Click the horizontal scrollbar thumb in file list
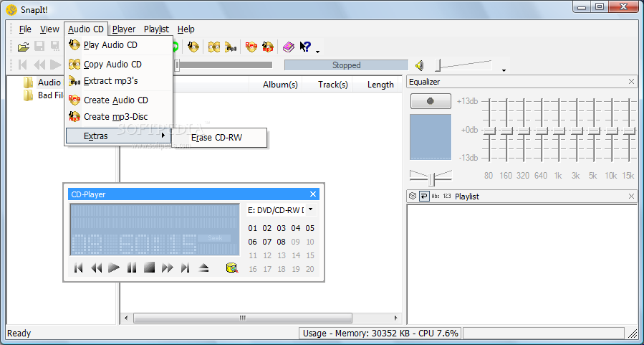This screenshot has width=644, height=345. [243, 318]
